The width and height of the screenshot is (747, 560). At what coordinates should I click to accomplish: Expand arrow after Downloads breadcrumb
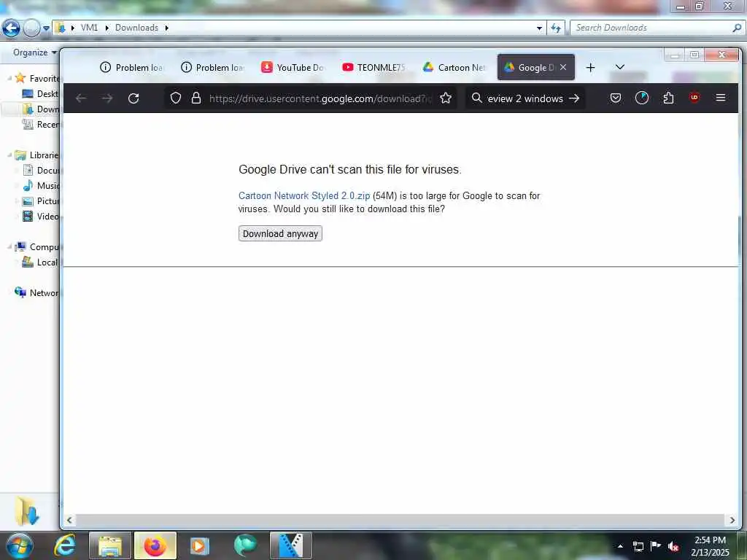coord(167,28)
